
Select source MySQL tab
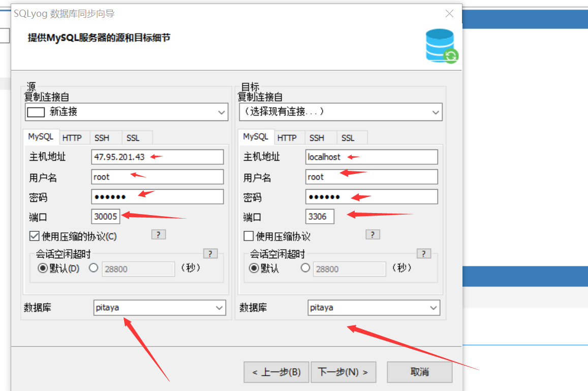pos(41,137)
